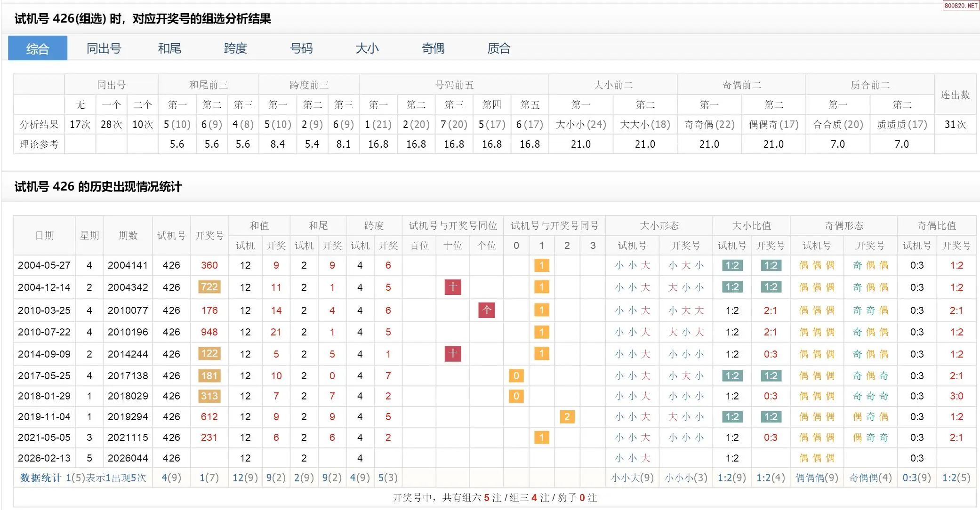
Task: Click teal 1:2 试机号 ratio in 2004-05-27 row
Action: point(732,265)
